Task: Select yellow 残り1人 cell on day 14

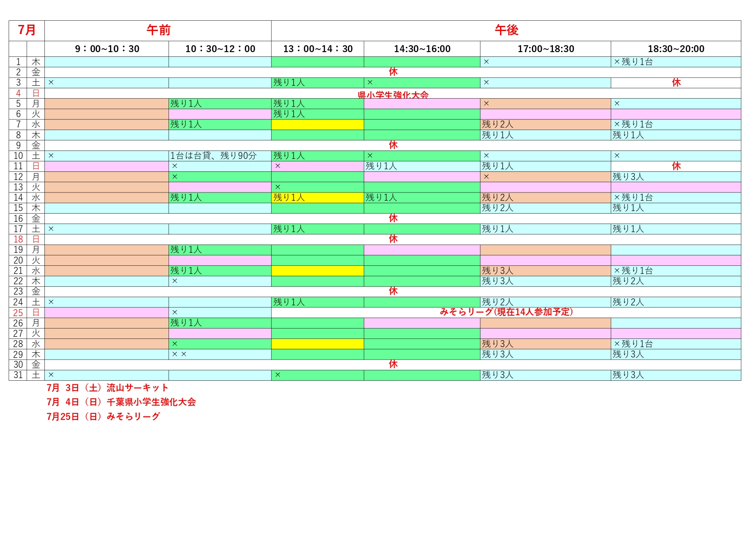Action: click(318, 198)
